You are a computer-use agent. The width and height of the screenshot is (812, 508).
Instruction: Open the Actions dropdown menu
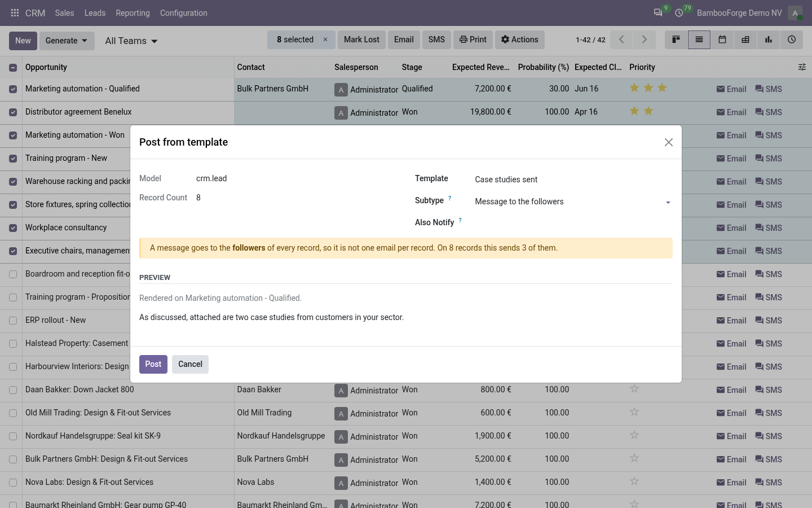520,40
